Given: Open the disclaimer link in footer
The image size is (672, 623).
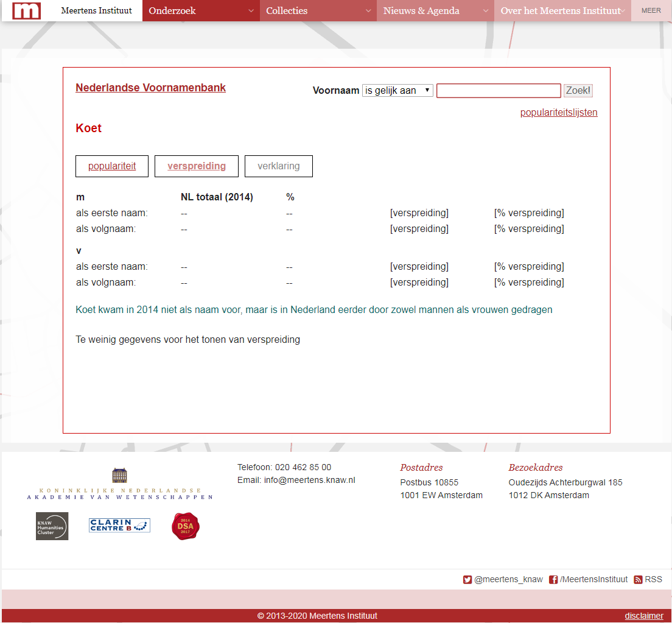Looking at the screenshot, I should click(644, 616).
